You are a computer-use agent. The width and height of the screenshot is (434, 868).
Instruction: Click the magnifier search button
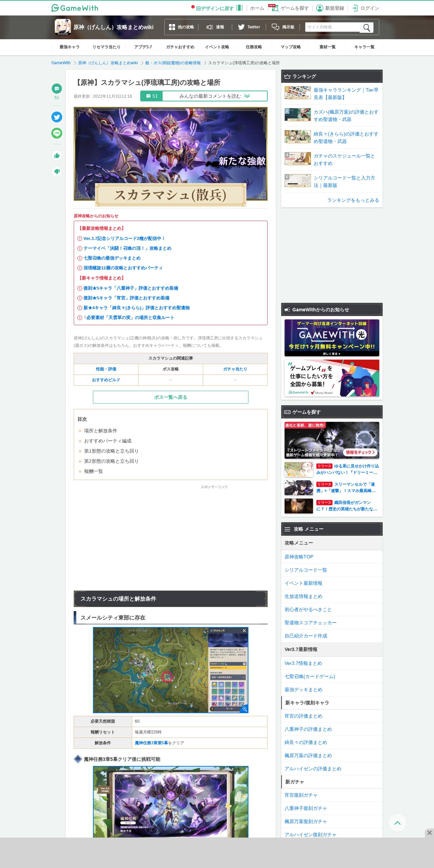click(x=367, y=27)
